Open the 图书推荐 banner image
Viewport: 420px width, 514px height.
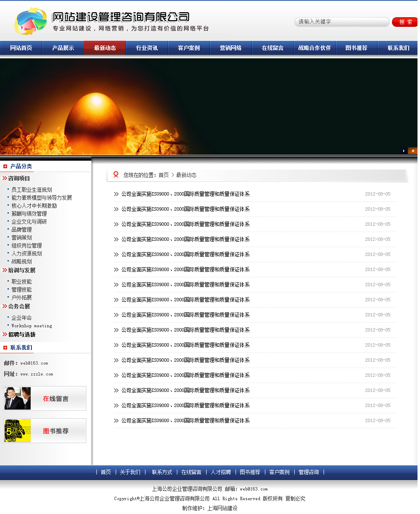[x=45, y=431]
